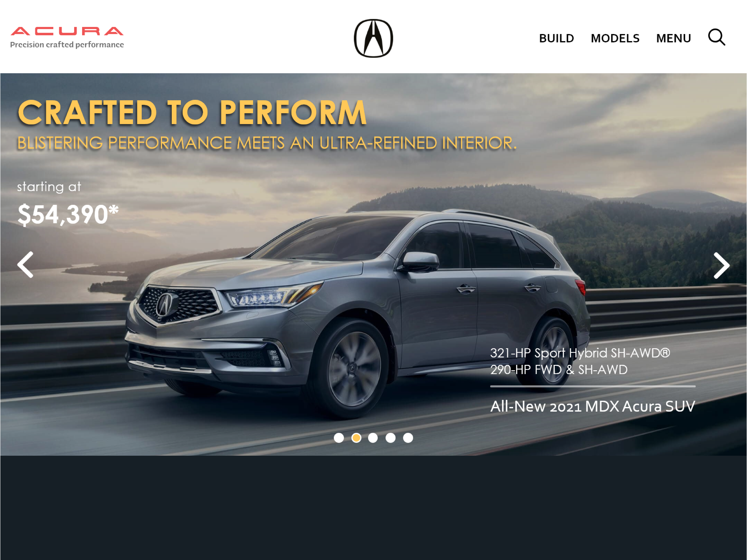Select the third carousel dot

click(373, 438)
